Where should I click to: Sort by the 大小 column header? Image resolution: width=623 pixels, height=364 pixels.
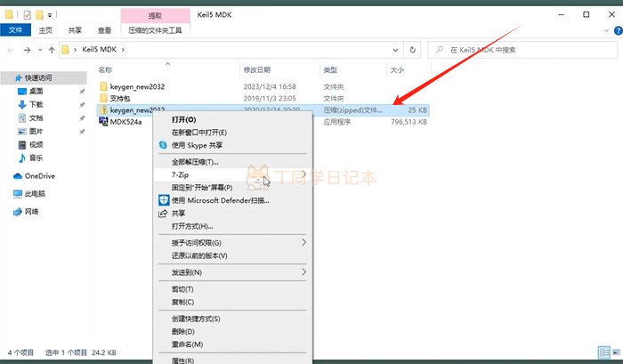(397, 70)
